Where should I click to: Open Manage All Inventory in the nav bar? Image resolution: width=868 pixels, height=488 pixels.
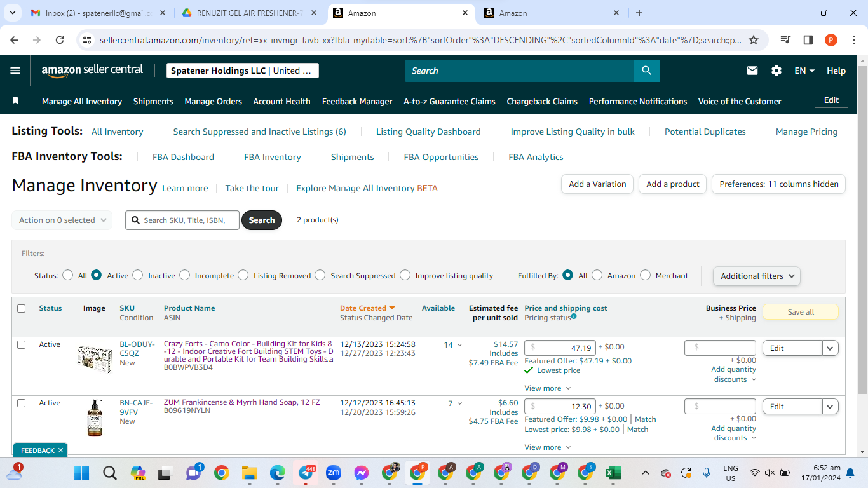82,101
